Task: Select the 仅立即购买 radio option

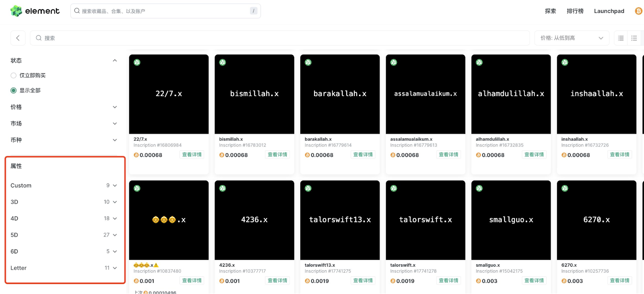Action: pyautogui.click(x=13, y=75)
